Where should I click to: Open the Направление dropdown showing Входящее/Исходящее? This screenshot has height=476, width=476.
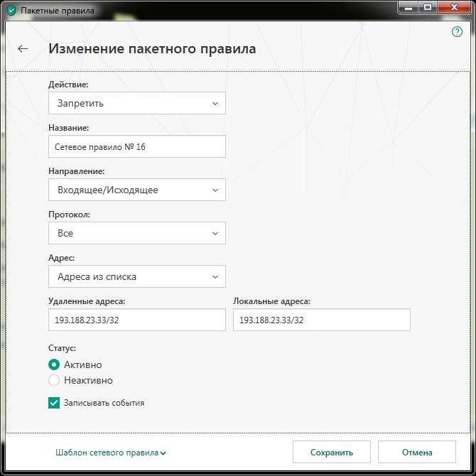(137, 190)
